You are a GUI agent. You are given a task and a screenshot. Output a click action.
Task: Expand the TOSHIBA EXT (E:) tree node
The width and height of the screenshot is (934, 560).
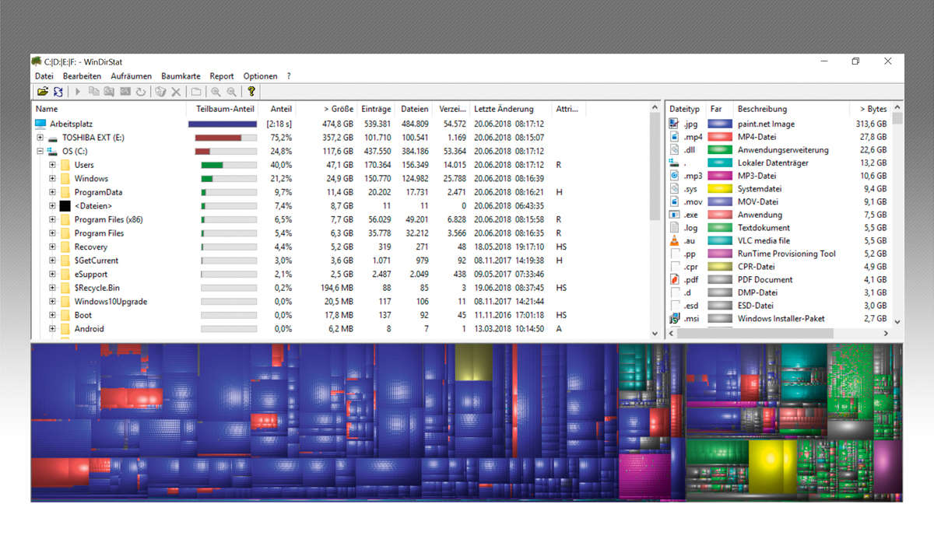tap(40, 138)
